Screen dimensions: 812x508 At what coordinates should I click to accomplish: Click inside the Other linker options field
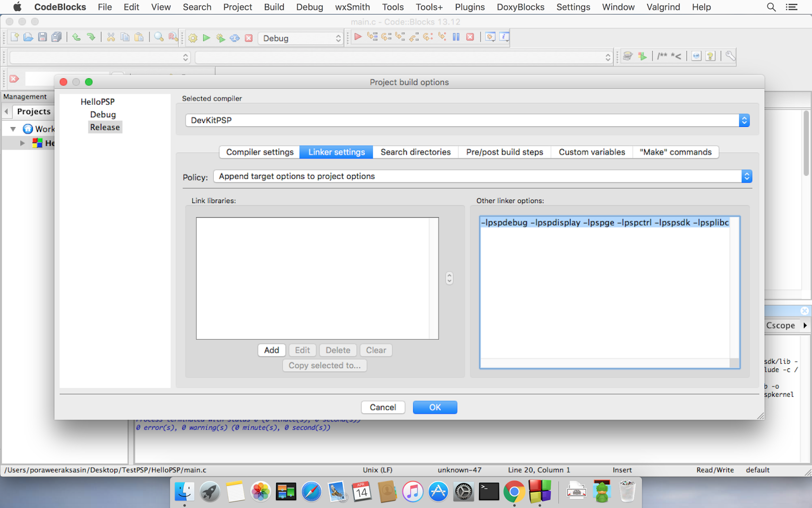(610, 292)
